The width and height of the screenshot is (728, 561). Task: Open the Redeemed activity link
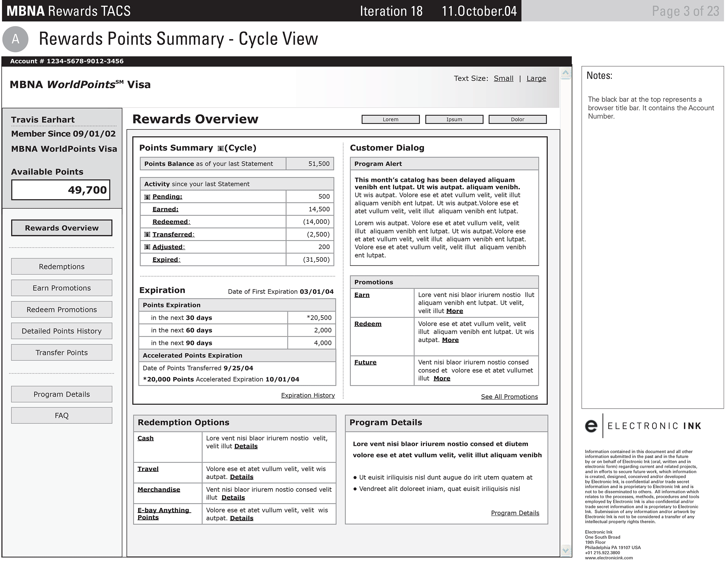click(171, 222)
